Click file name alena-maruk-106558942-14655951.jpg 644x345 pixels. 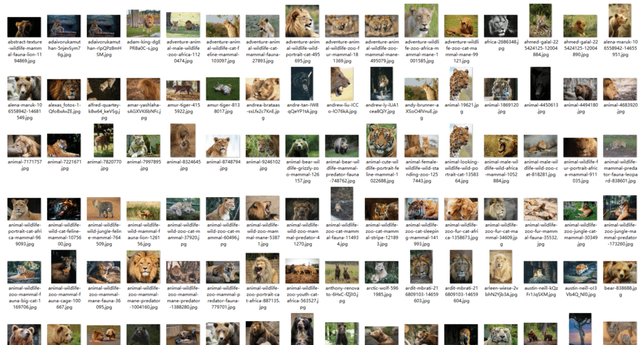point(621,48)
